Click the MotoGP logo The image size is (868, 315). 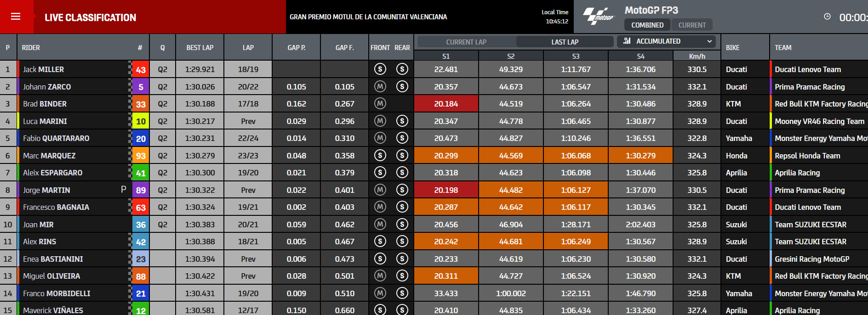click(x=598, y=17)
